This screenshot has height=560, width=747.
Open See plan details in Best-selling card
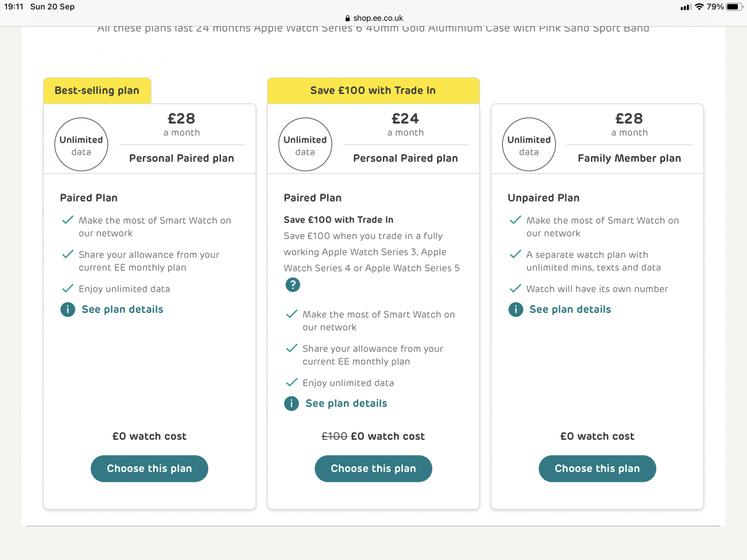click(123, 309)
